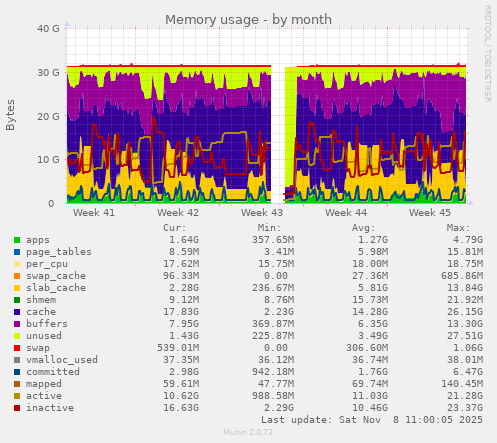Click the pale yellow per_cpu legend swatch

(x=17, y=264)
